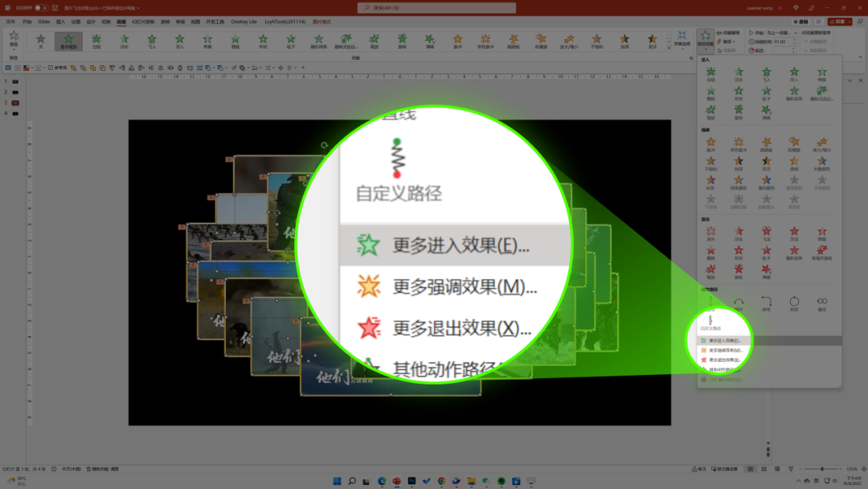
Task: Switch to the 图片格式 tab
Action: 321,22
